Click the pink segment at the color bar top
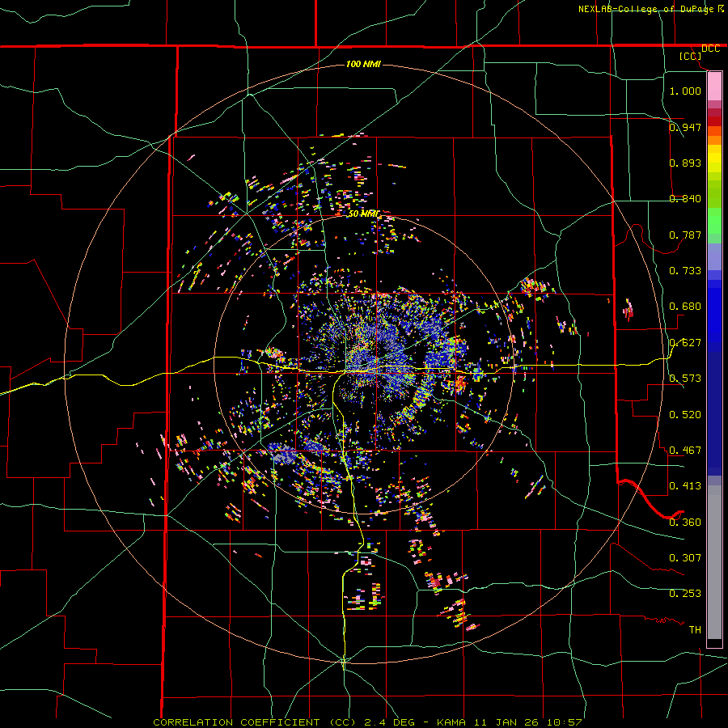The height and width of the screenshot is (728, 728). click(x=714, y=86)
